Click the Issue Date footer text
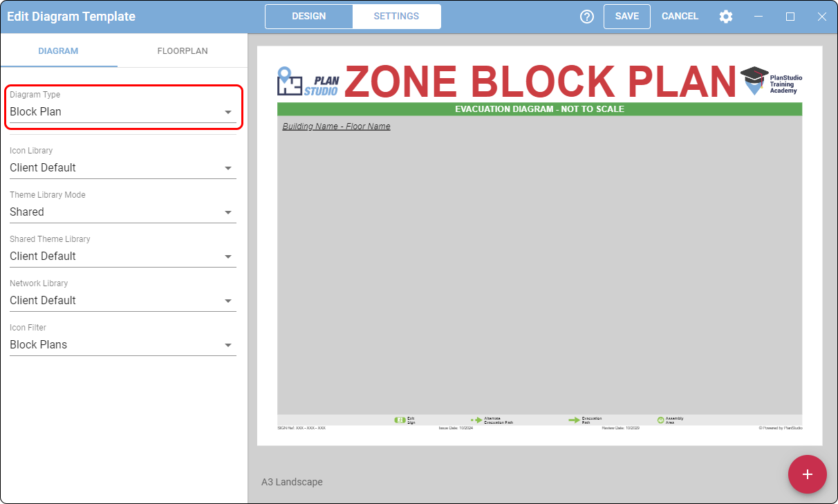The height and width of the screenshot is (504, 838). [x=456, y=428]
